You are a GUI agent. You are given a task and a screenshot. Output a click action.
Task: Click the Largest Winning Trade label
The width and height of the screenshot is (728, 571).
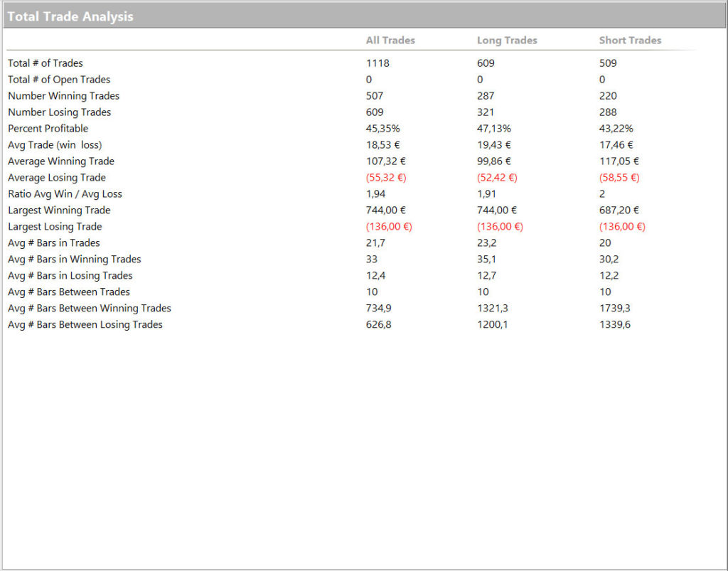click(x=59, y=210)
